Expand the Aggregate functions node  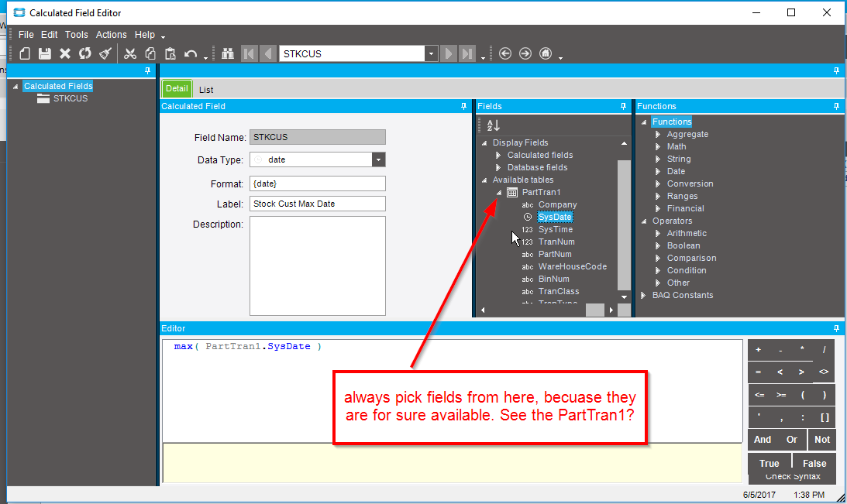tap(658, 135)
